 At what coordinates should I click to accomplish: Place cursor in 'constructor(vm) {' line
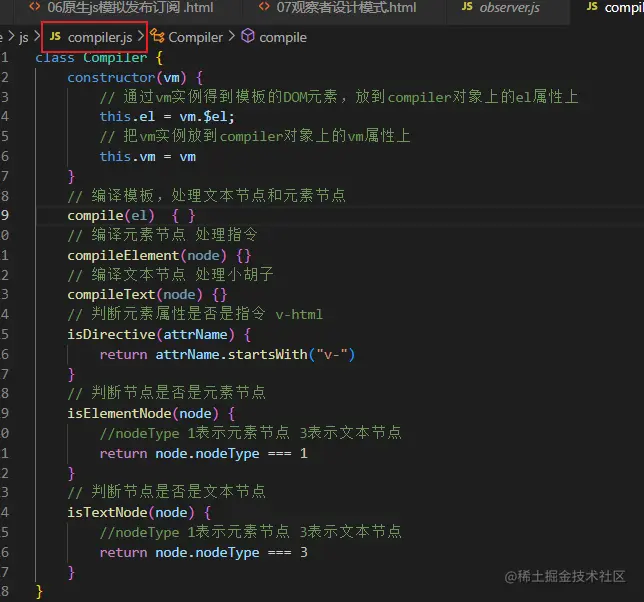(135, 77)
